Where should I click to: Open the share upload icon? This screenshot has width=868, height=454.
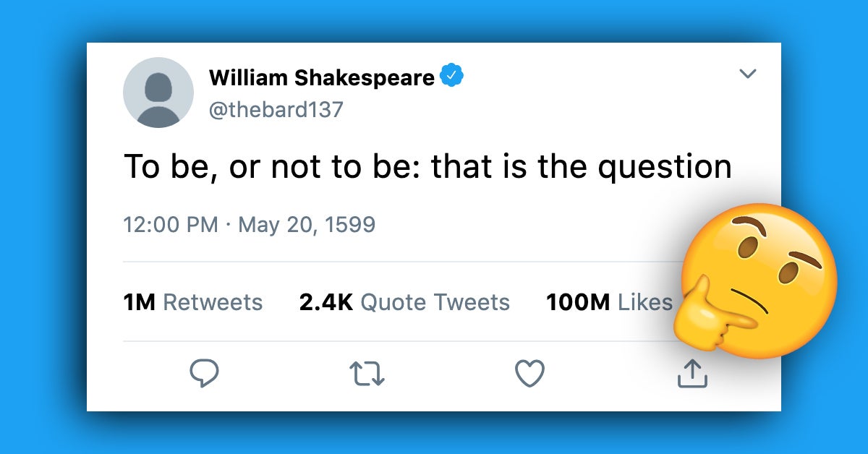pos(692,372)
